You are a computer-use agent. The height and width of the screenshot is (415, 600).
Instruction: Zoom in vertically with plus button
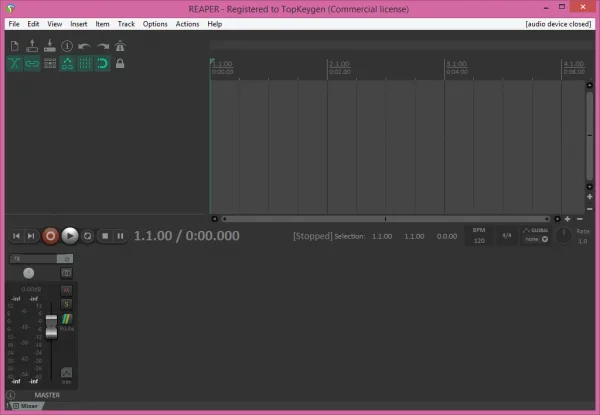[590, 197]
